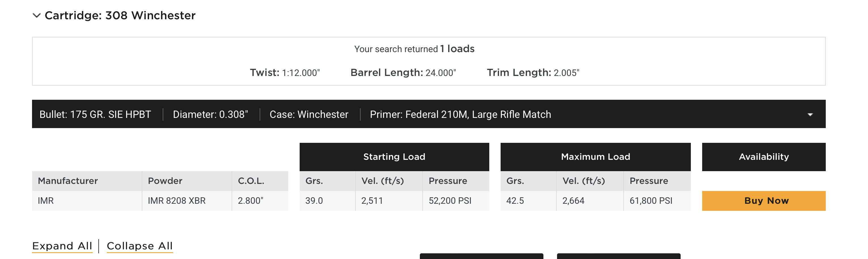Viewport: 868px width, 259px height.
Task: Click the 61,800 PSI pressure value
Action: 651,201
